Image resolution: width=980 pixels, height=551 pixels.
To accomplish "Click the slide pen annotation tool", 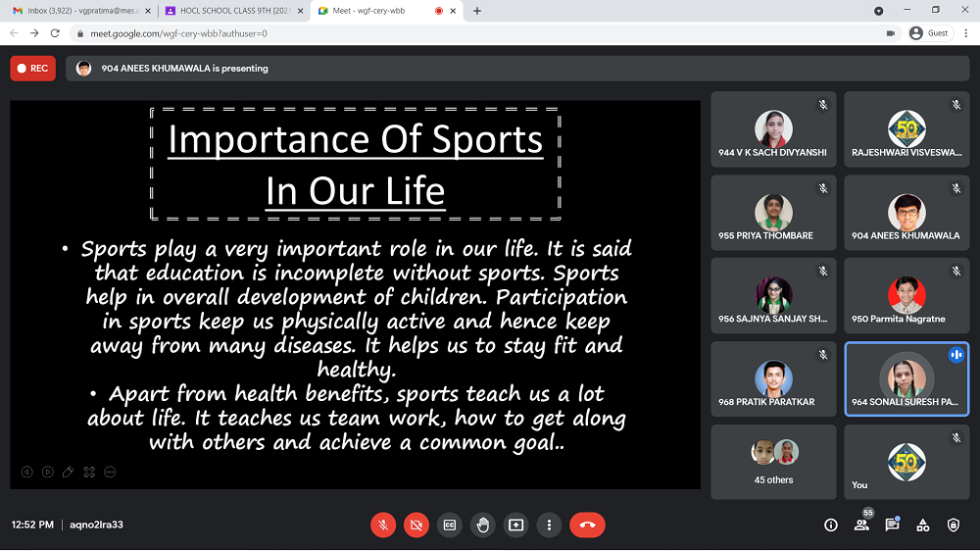I will [x=68, y=472].
